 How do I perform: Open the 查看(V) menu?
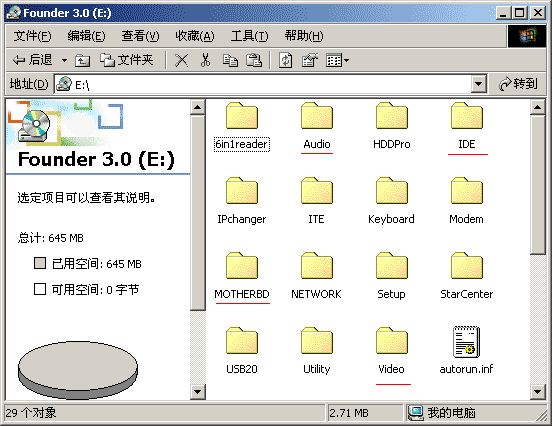[140, 36]
